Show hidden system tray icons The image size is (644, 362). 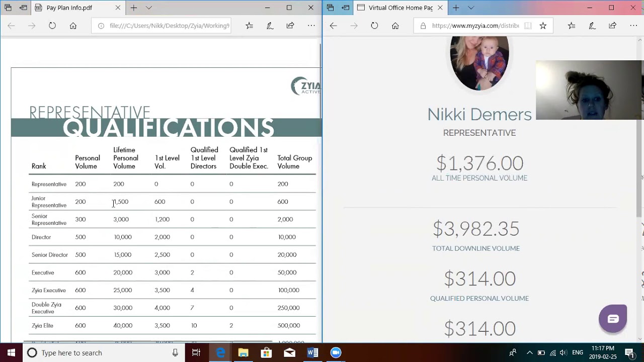(x=529, y=352)
